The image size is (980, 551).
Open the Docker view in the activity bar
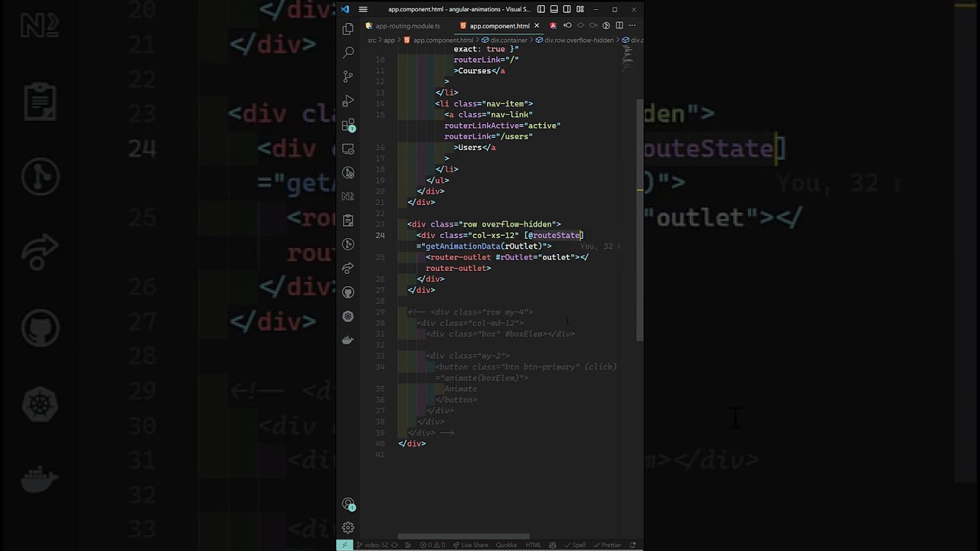[x=348, y=340]
